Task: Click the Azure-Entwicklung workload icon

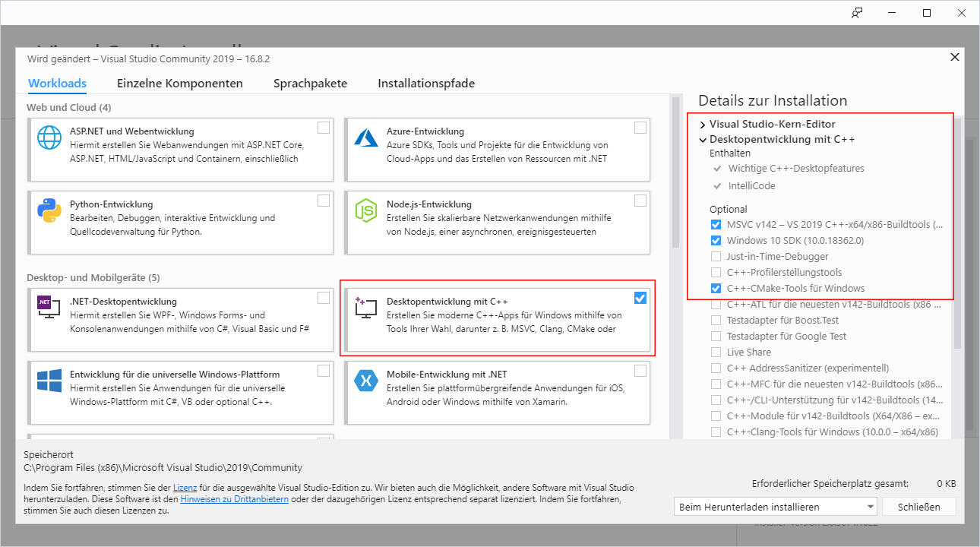Action: (366, 138)
